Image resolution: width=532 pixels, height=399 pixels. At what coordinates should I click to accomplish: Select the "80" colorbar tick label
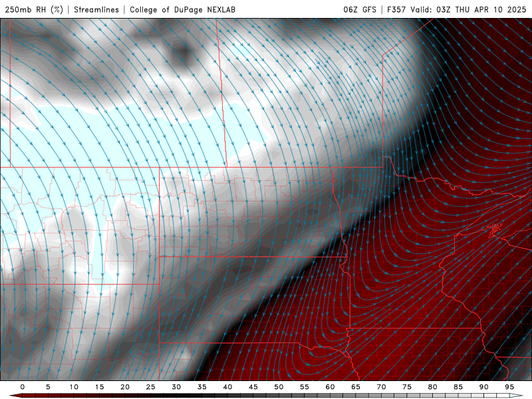[x=433, y=387]
